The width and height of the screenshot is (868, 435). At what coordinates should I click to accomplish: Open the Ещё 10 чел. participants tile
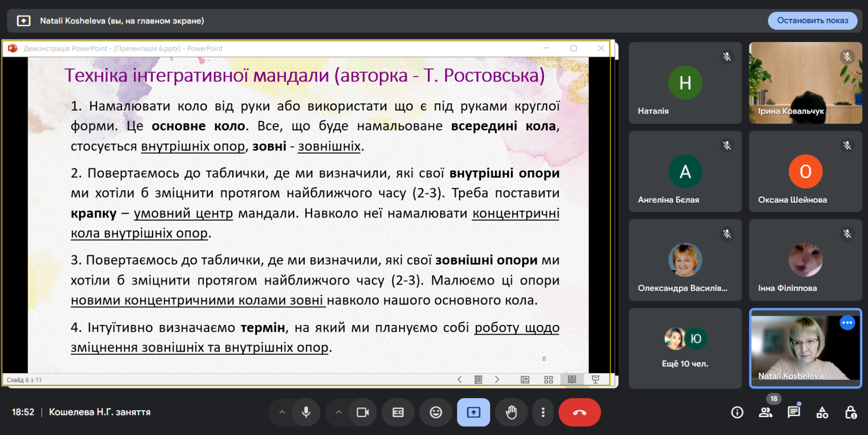pyautogui.click(x=685, y=348)
